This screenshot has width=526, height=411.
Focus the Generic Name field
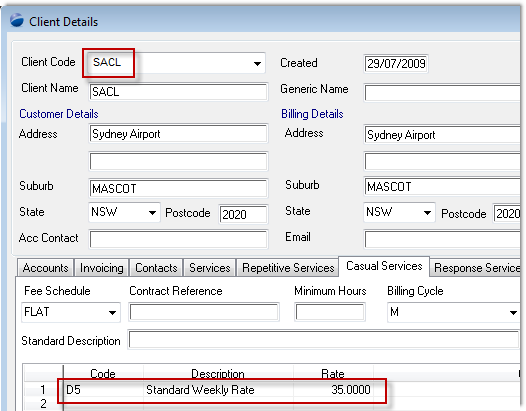click(x=442, y=93)
